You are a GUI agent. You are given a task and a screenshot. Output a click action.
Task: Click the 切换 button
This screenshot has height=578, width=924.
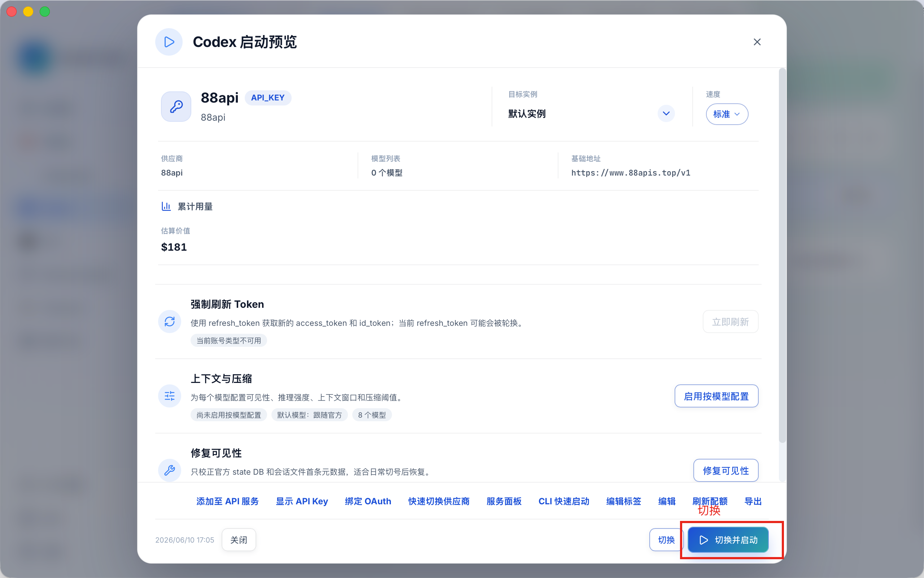click(666, 540)
